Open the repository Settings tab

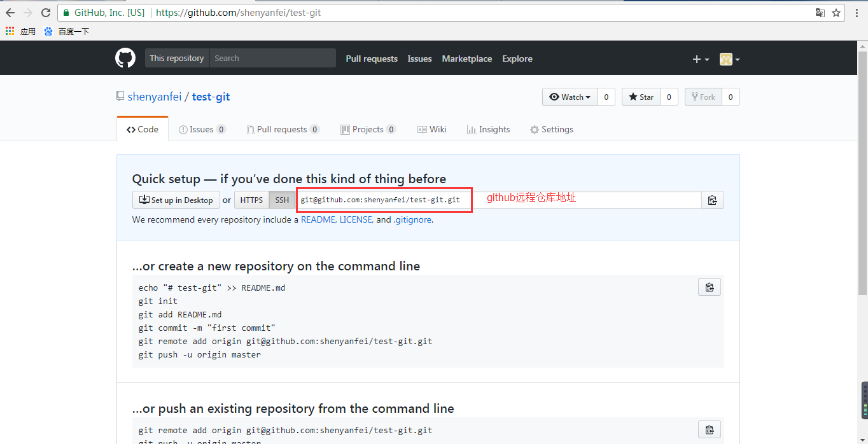pyautogui.click(x=552, y=129)
